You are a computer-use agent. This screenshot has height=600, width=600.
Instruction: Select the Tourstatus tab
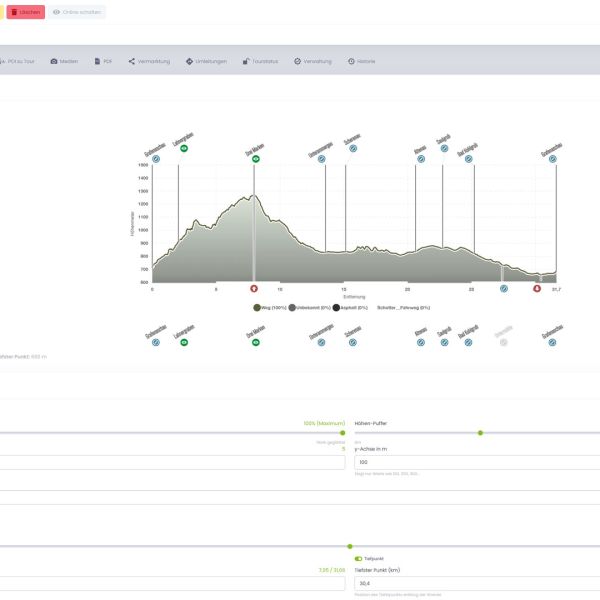coord(260,61)
